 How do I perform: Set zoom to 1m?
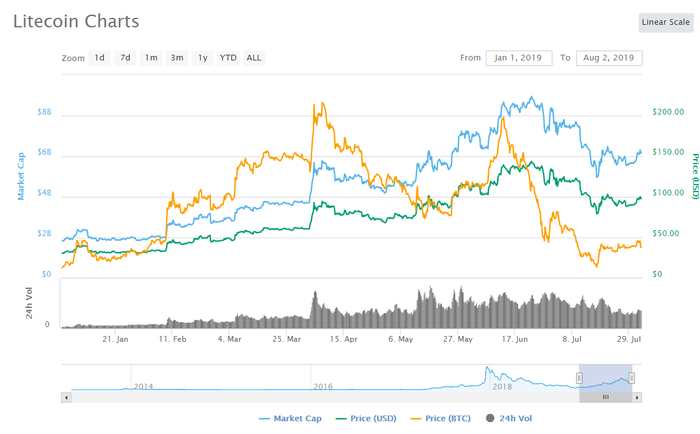pyautogui.click(x=151, y=58)
